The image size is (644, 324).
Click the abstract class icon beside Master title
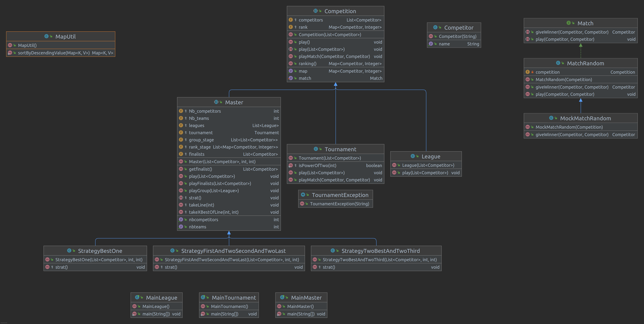216,102
